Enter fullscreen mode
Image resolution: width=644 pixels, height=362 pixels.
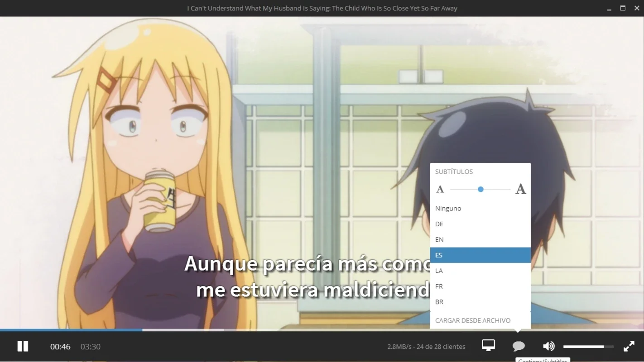[x=629, y=347]
